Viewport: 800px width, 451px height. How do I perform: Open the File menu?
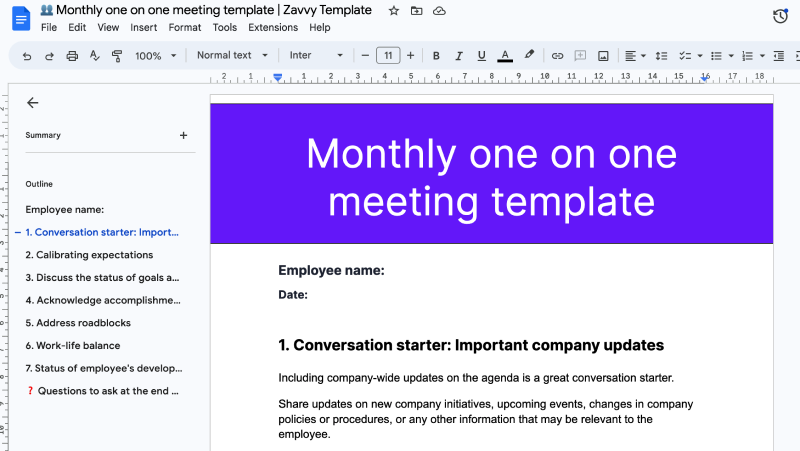pyautogui.click(x=48, y=28)
